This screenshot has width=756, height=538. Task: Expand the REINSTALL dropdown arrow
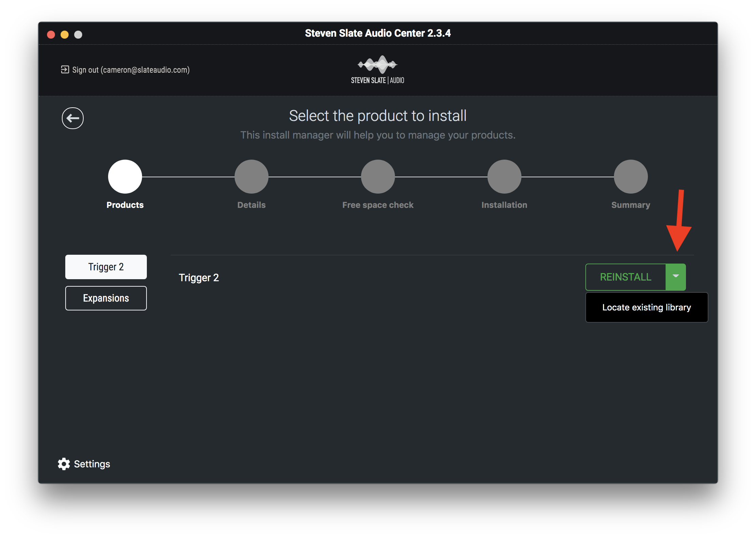click(676, 277)
